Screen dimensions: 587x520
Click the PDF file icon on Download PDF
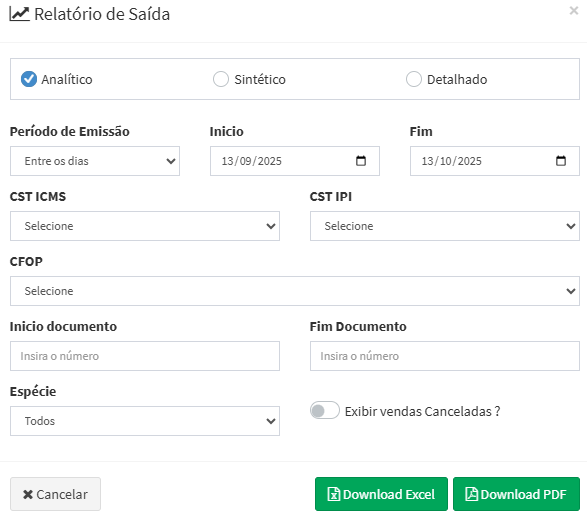coord(471,494)
